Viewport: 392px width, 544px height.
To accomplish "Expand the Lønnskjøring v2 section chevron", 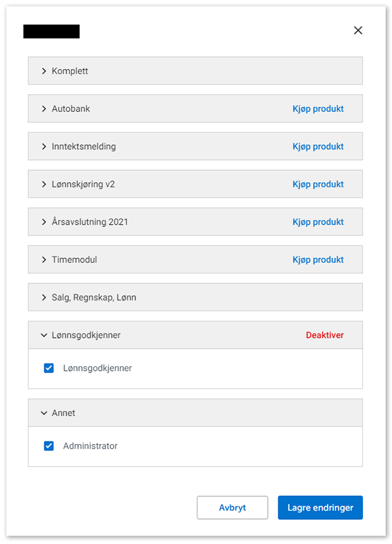I will click(44, 185).
